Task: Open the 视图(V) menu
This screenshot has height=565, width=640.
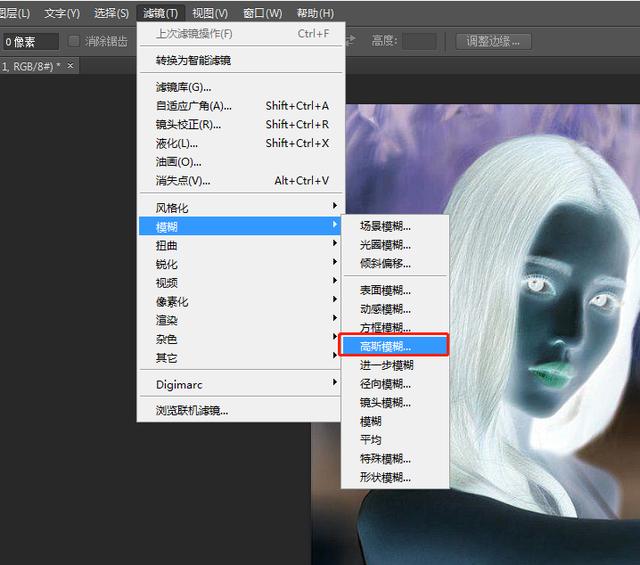Action: [x=210, y=13]
